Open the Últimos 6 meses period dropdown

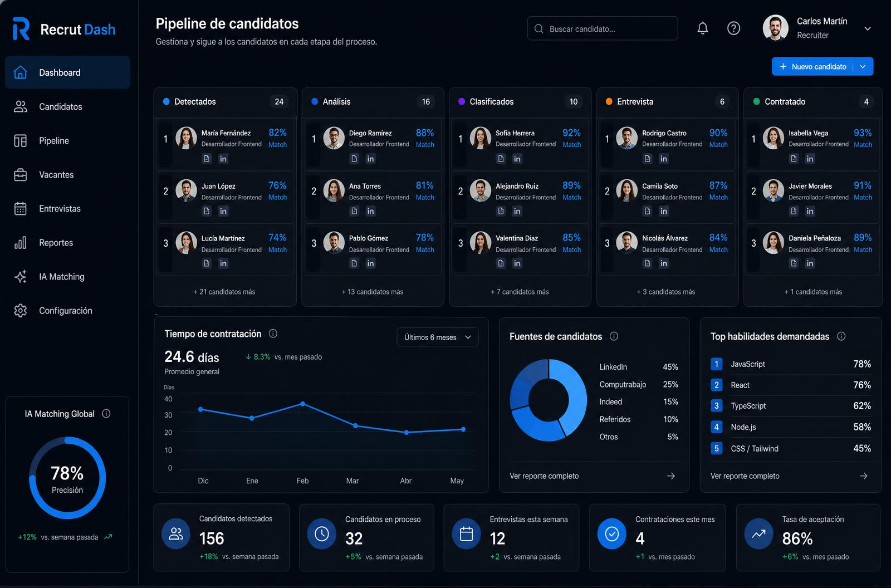pyautogui.click(x=438, y=337)
